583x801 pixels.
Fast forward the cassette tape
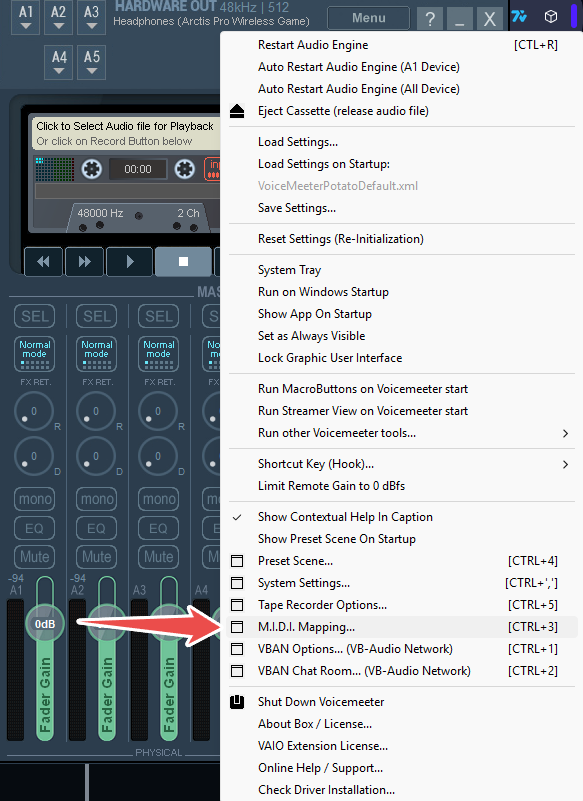[84, 262]
